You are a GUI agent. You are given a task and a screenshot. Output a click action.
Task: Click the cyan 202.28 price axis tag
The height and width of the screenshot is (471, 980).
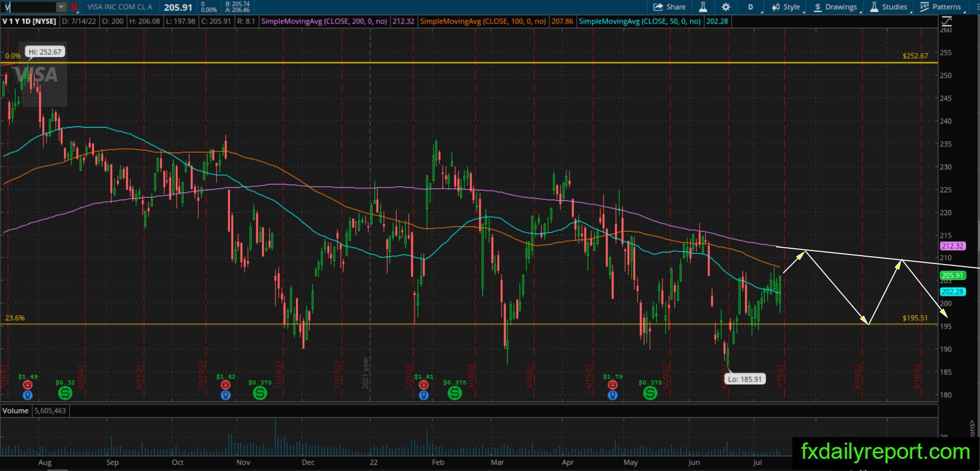952,292
